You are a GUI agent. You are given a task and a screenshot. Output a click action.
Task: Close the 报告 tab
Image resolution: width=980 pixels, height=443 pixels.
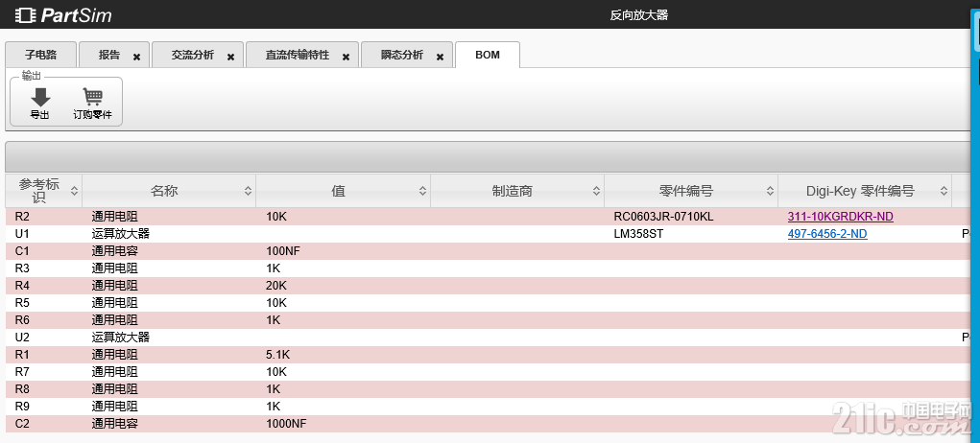[x=137, y=57]
